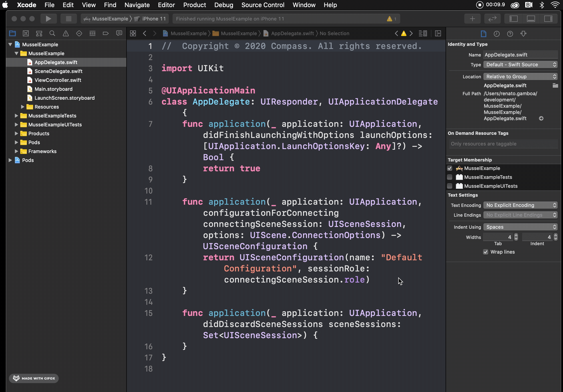Viewport: 563px width, 392px height.
Task: Uncheck MusselExample target membership
Action: click(449, 168)
